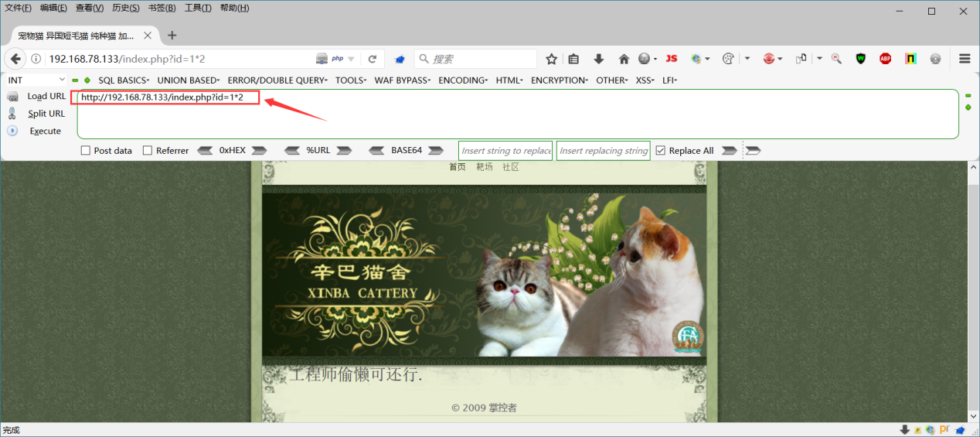Open the hamburger menu icon
The width and height of the screenshot is (980, 437).
pyautogui.click(x=965, y=59)
